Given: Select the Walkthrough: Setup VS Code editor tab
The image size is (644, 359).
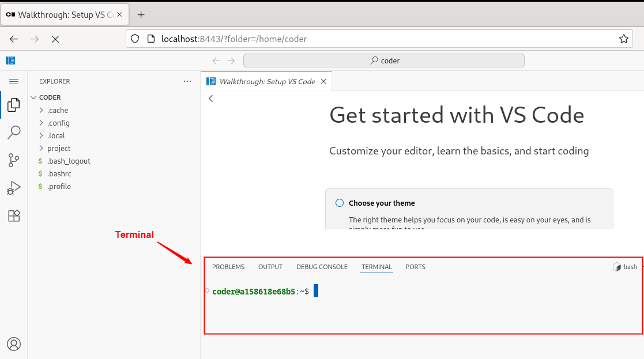Looking at the screenshot, I should point(267,82).
